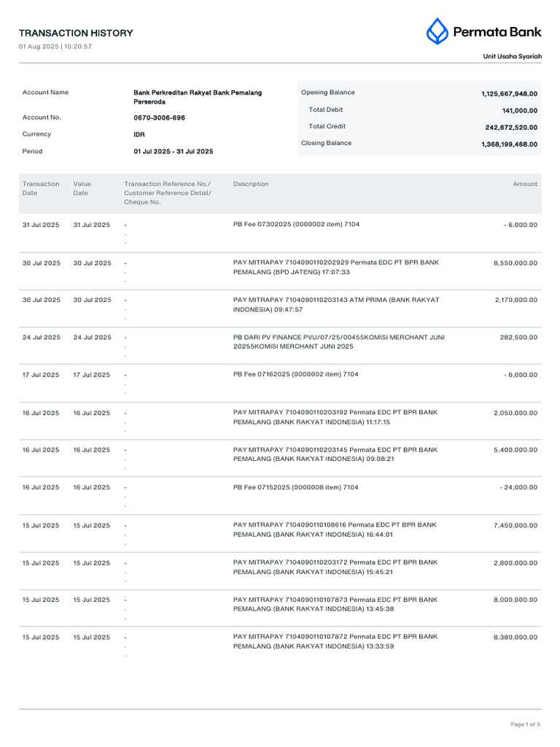Select the PB Fee 07302025 transaction row

280,233
